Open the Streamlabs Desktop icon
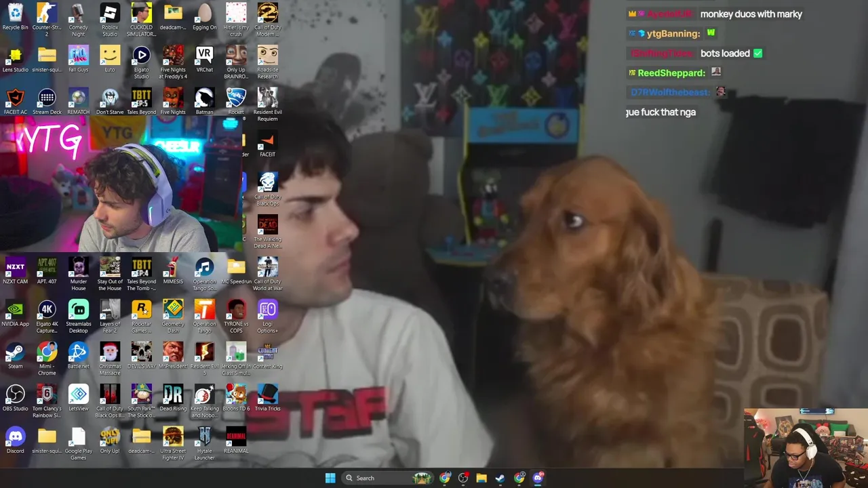868x488 pixels. [x=78, y=317]
